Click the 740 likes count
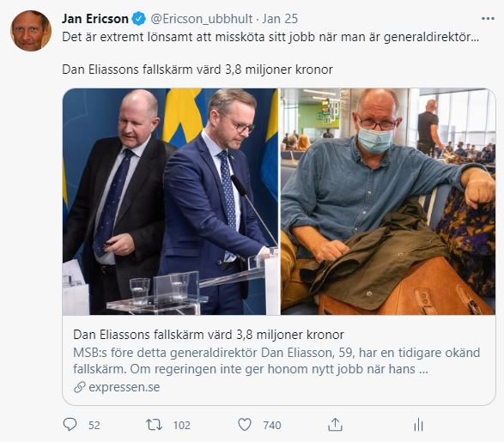The width and height of the screenshot is (504, 442). (x=272, y=426)
